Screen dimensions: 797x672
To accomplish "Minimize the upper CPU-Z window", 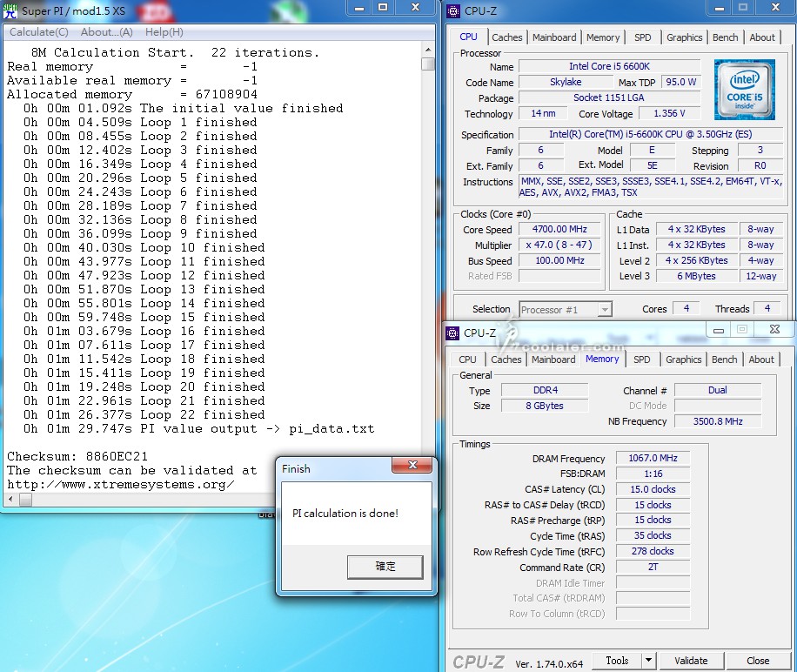I will point(720,8).
